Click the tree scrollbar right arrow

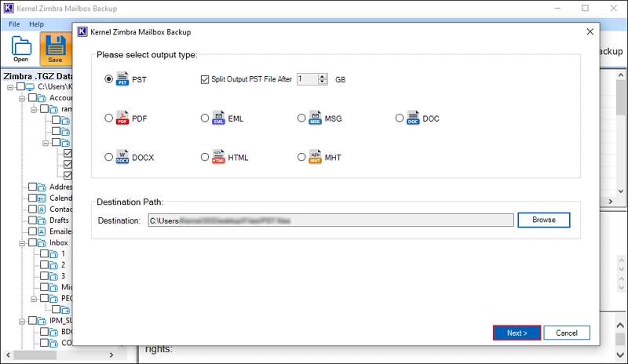(x=111, y=355)
